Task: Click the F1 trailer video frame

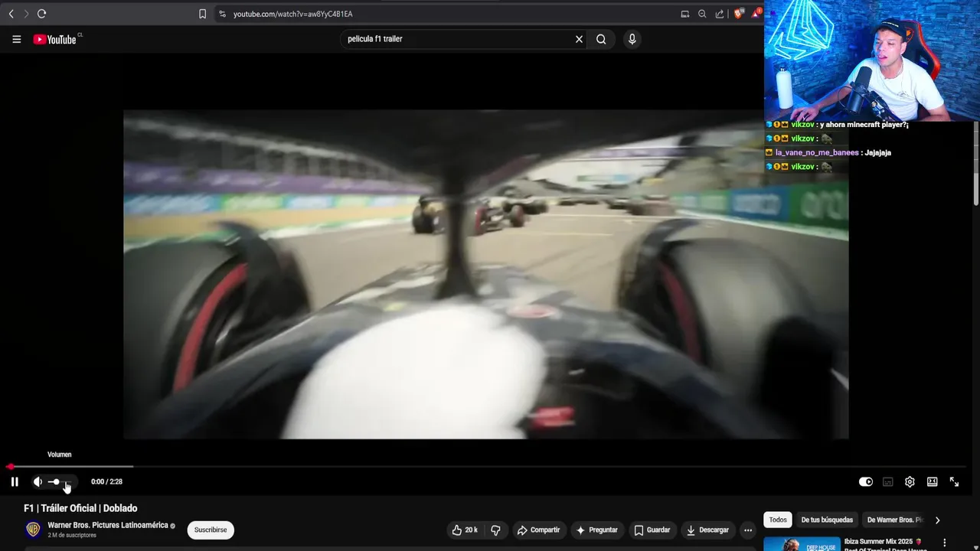Action: [x=485, y=274]
